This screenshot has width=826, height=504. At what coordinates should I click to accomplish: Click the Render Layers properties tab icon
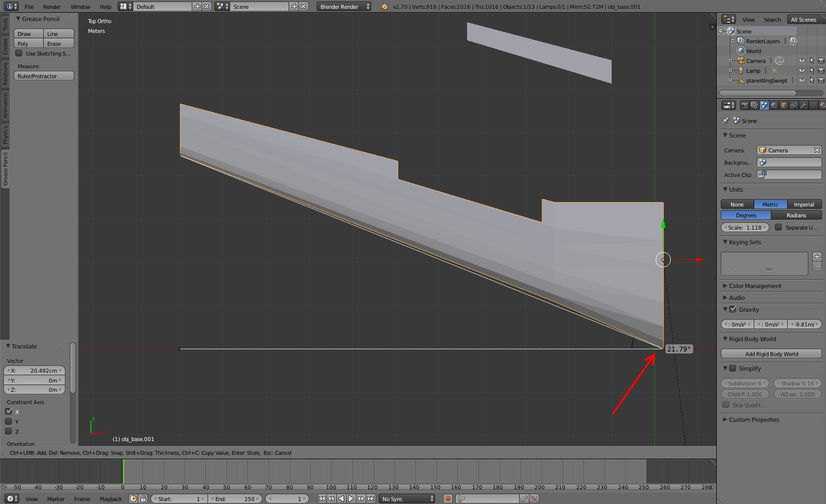click(x=754, y=105)
